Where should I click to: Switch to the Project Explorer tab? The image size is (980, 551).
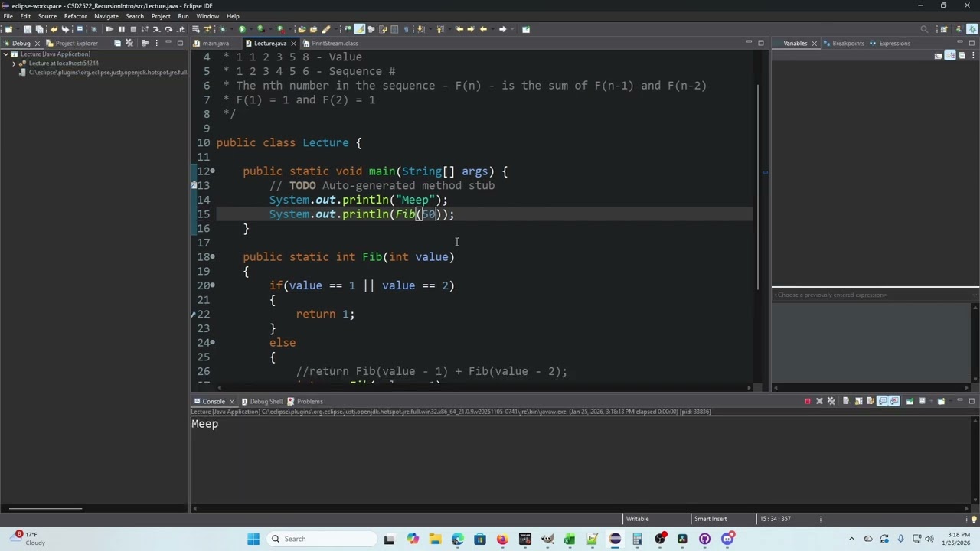click(72, 44)
